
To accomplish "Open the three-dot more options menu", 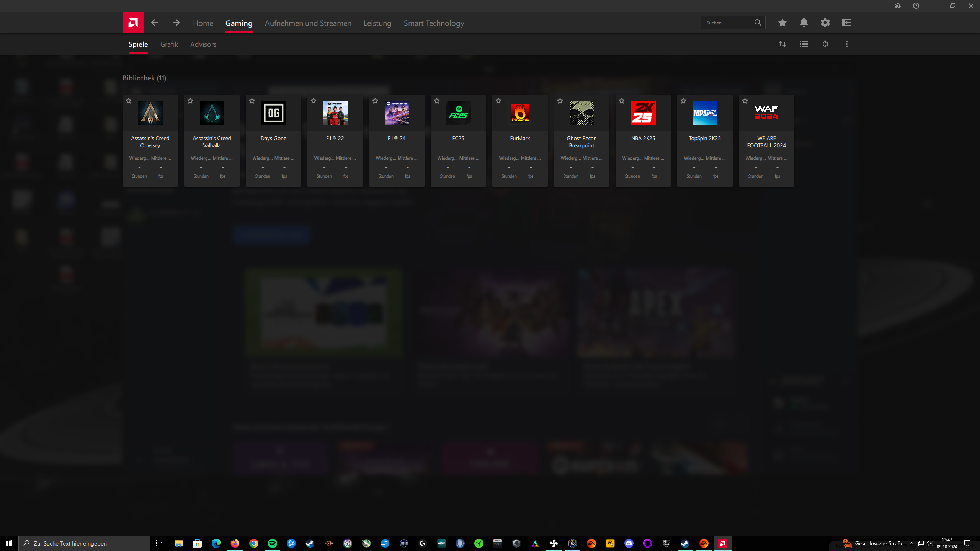I will 846,44.
